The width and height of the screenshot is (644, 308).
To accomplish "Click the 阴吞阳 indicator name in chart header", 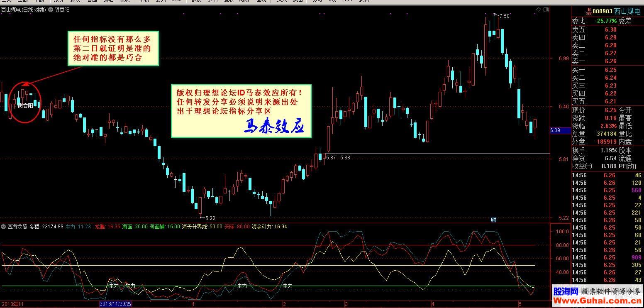I will pos(62,10).
